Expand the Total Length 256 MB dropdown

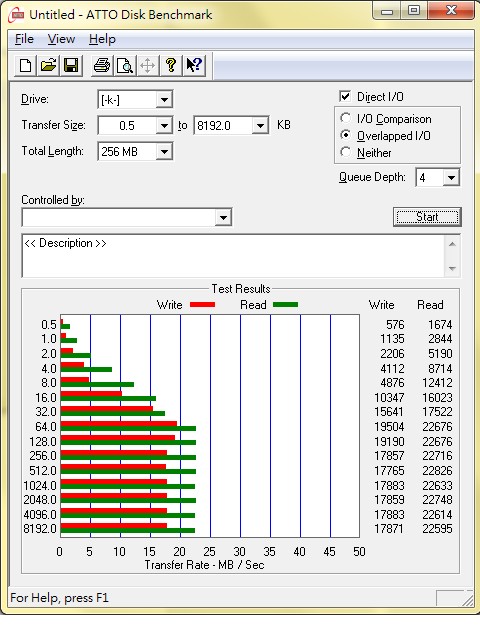coord(164,151)
